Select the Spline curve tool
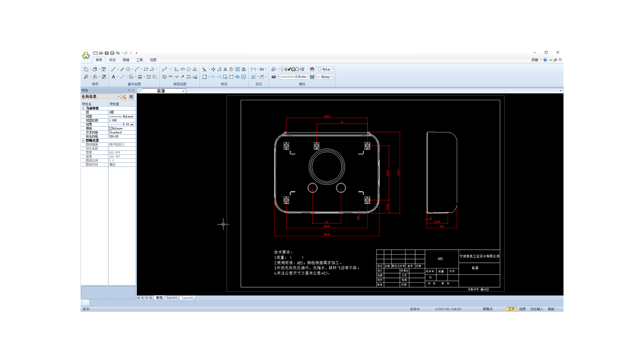This screenshot has width=644, height=362. pos(164,69)
